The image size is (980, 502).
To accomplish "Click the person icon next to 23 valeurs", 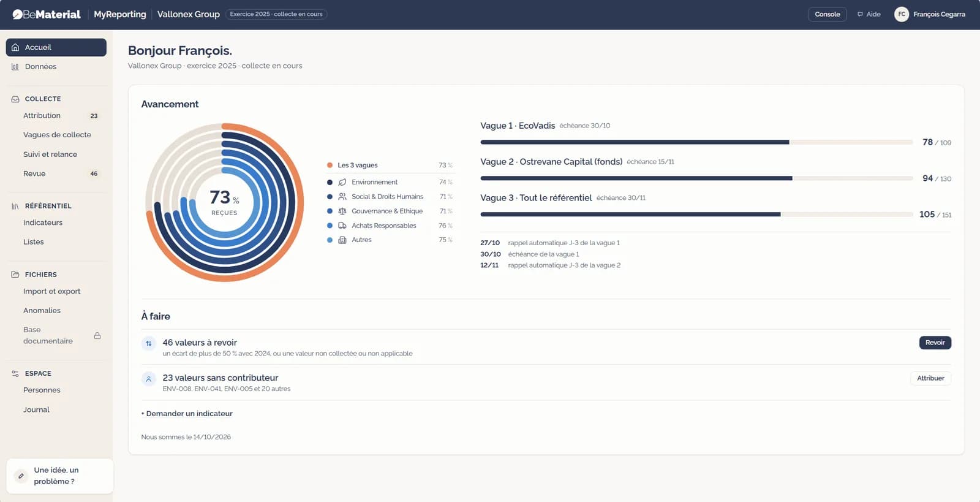I will (x=149, y=379).
